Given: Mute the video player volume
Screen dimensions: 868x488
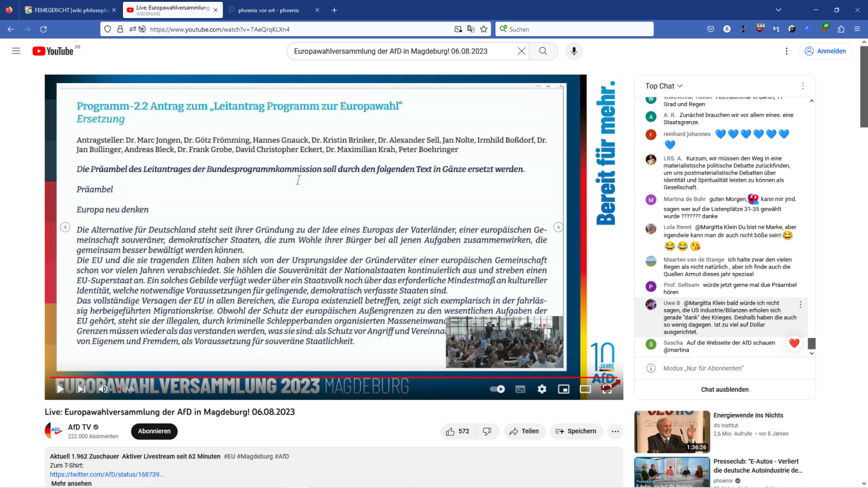Looking at the screenshot, I should pyautogui.click(x=103, y=389).
